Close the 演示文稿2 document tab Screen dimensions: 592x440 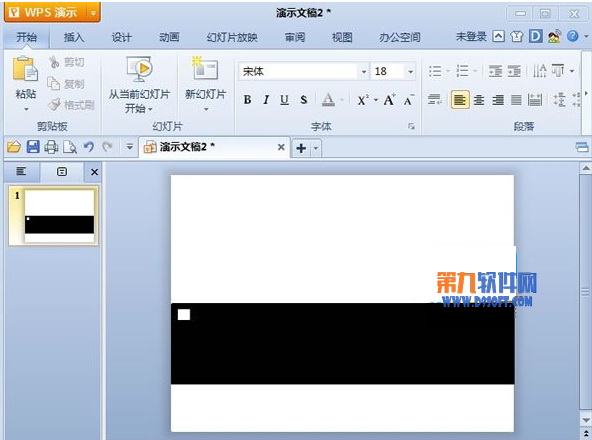click(281, 147)
